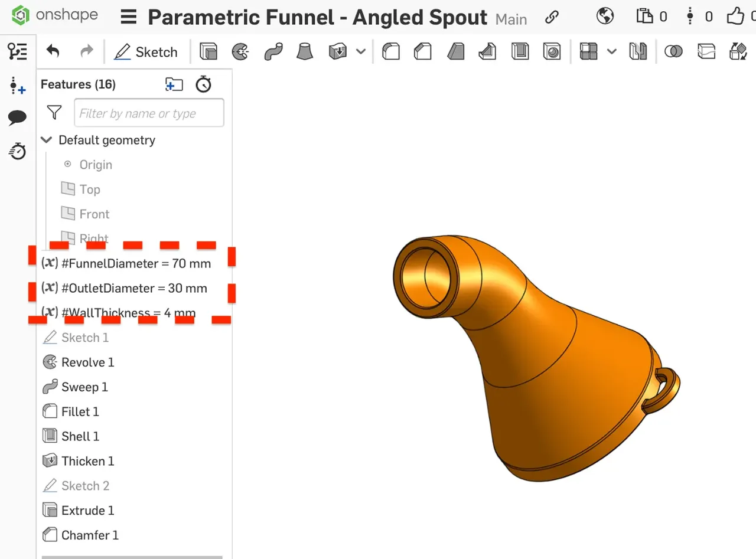Image resolution: width=756 pixels, height=559 pixels.
Task: Open the main Onshape hamburger menu
Action: coord(128,17)
